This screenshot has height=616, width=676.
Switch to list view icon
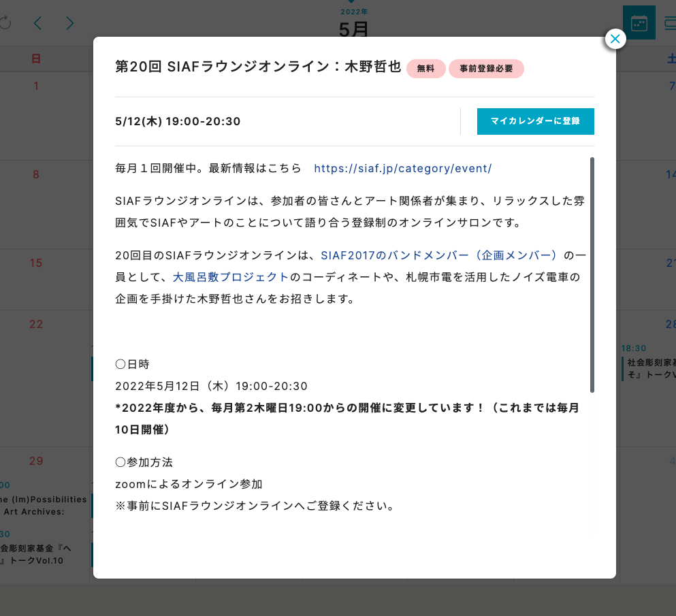(x=670, y=22)
